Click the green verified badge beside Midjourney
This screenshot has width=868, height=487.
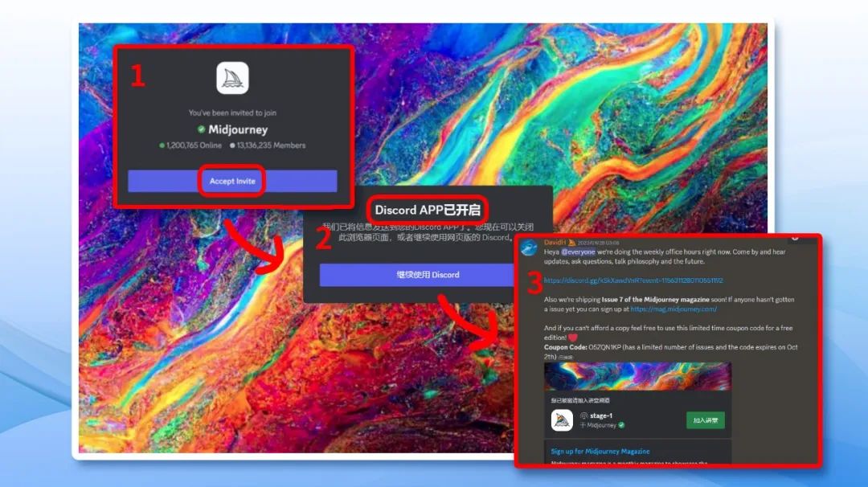tap(201, 129)
